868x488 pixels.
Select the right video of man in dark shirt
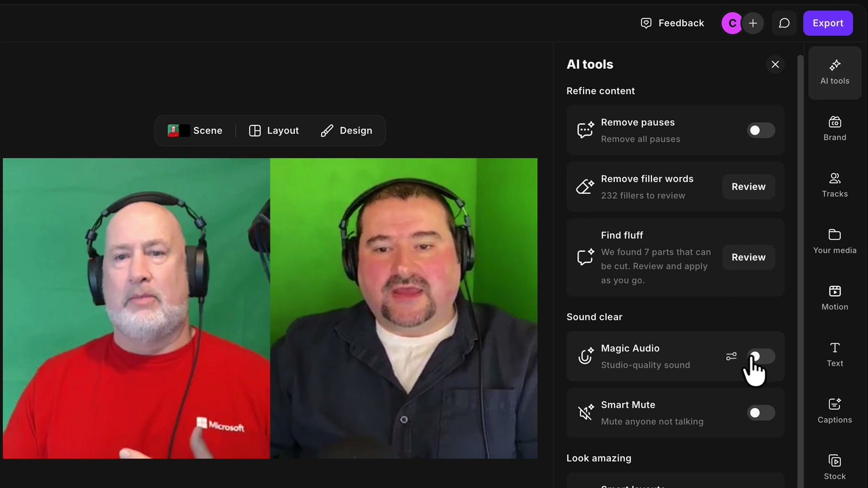tap(404, 308)
